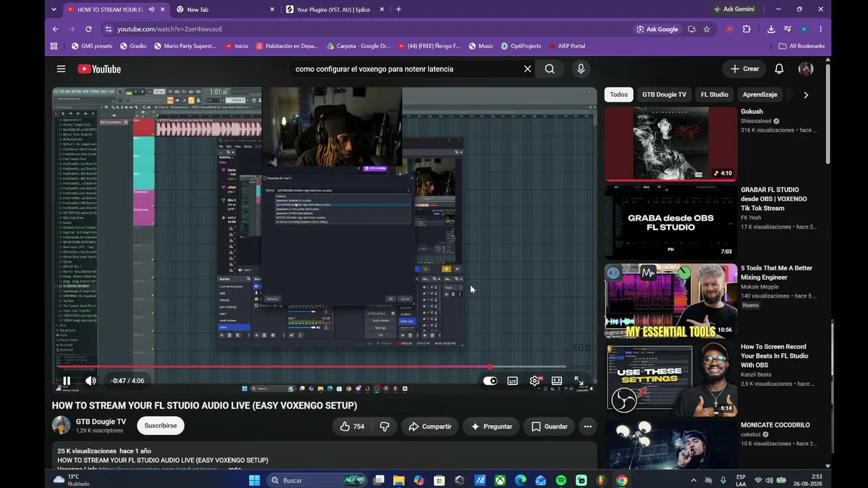Click the Compartir share button

tap(430, 426)
